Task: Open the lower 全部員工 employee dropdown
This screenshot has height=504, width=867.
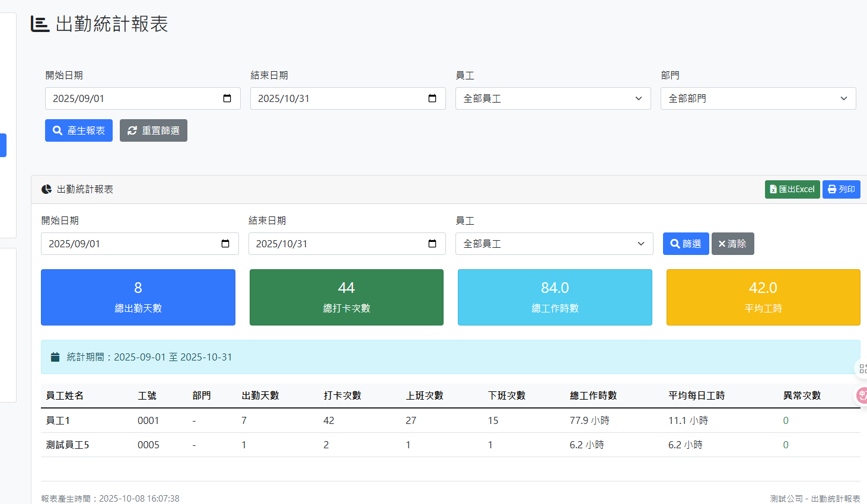Action: (554, 244)
